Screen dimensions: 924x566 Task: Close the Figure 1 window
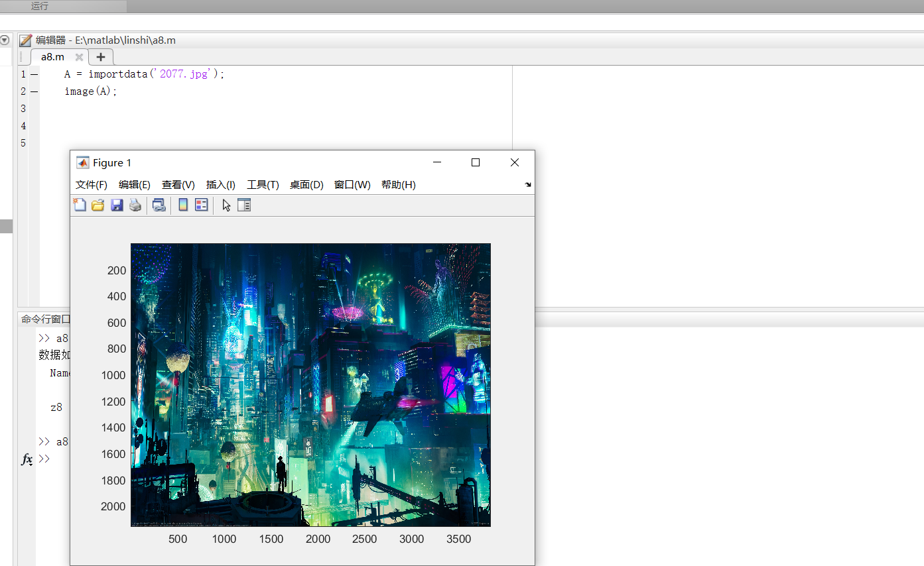tap(515, 162)
